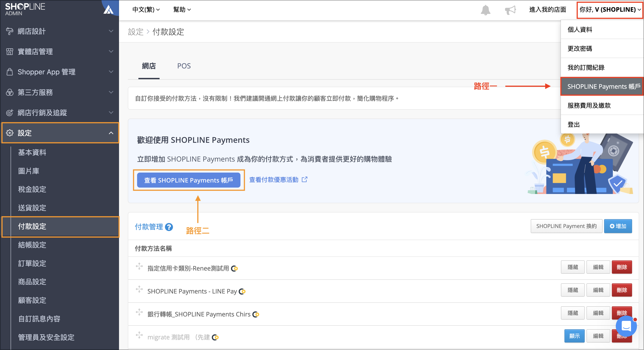Show the migrate 測試用 payment method

(x=574, y=336)
